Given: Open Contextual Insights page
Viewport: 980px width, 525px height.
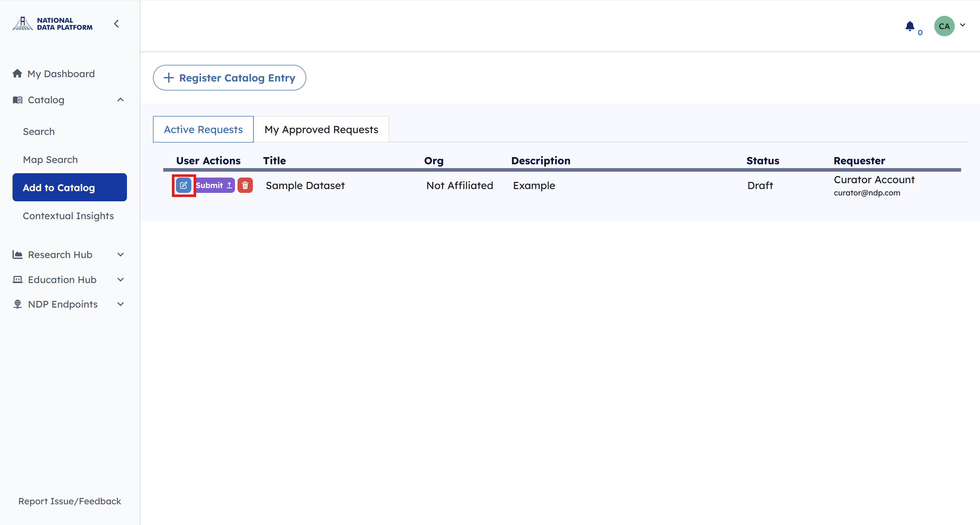Looking at the screenshot, I should point(68,216).
